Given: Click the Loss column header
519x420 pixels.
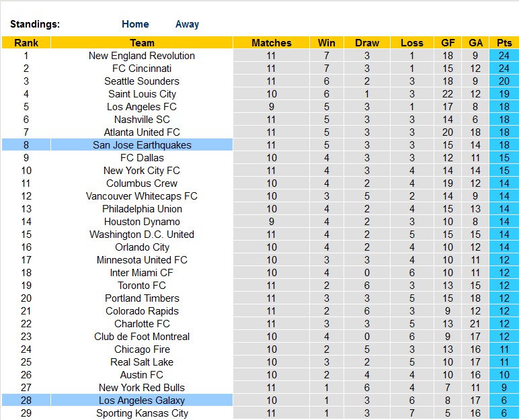Looking at the screenshot, I should (411, 43).
